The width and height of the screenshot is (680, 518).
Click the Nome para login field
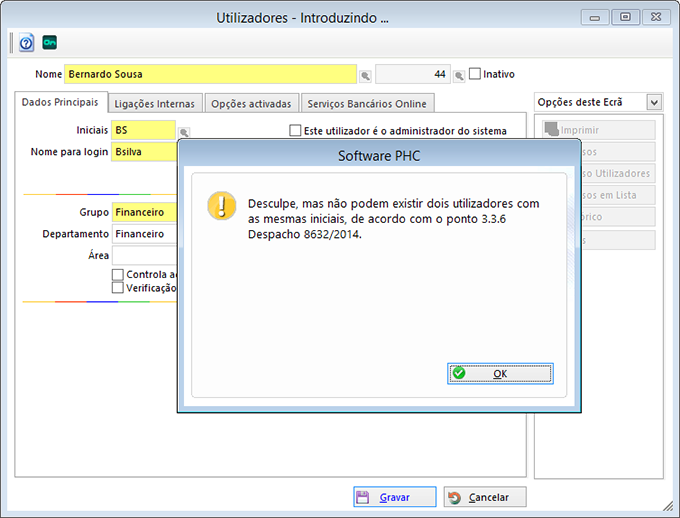144,152
